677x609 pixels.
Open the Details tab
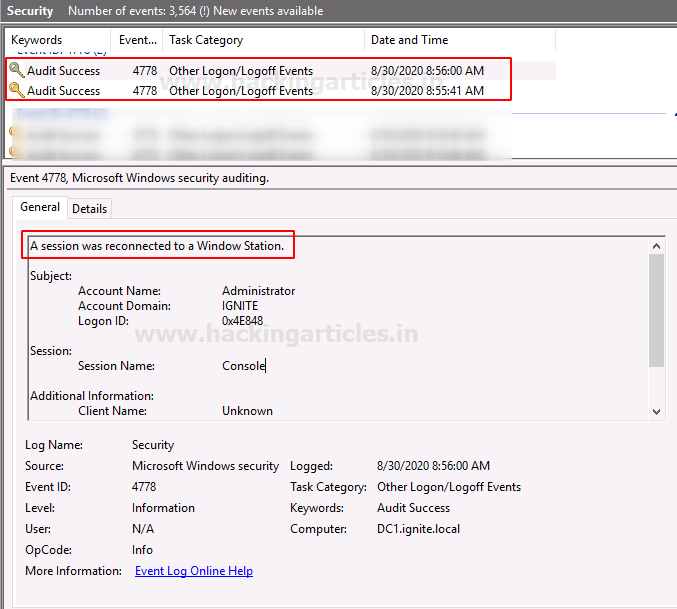pyautogui.click(x=89, y=209)
